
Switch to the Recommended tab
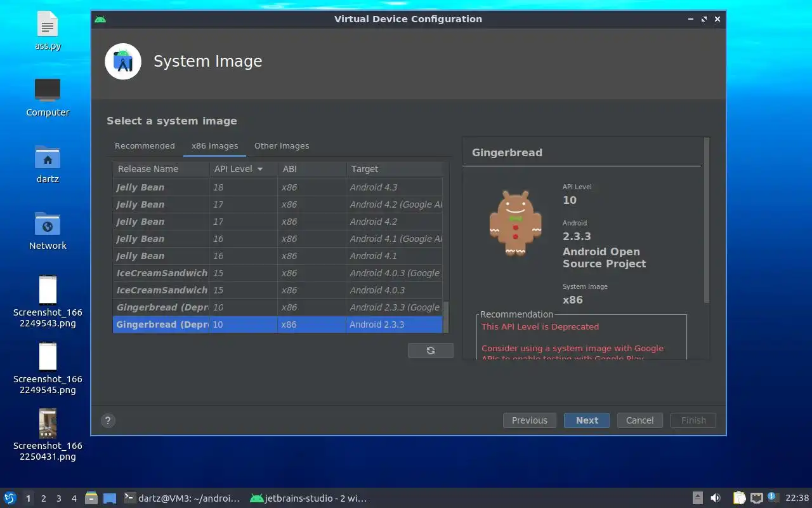pos(145,146)
